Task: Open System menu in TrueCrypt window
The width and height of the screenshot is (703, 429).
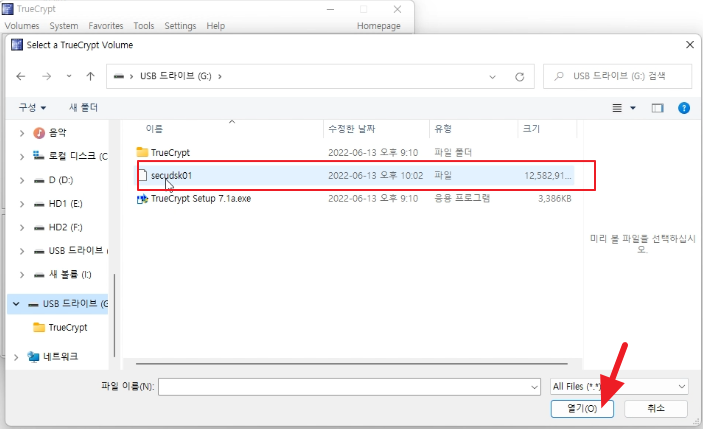Action: 64,26
